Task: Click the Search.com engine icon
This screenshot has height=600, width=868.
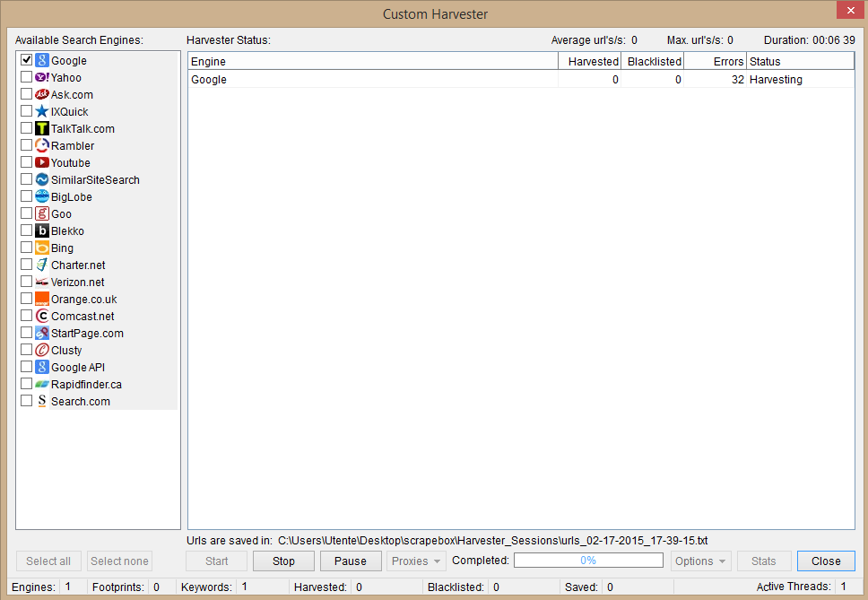Action: pos(42,401)
